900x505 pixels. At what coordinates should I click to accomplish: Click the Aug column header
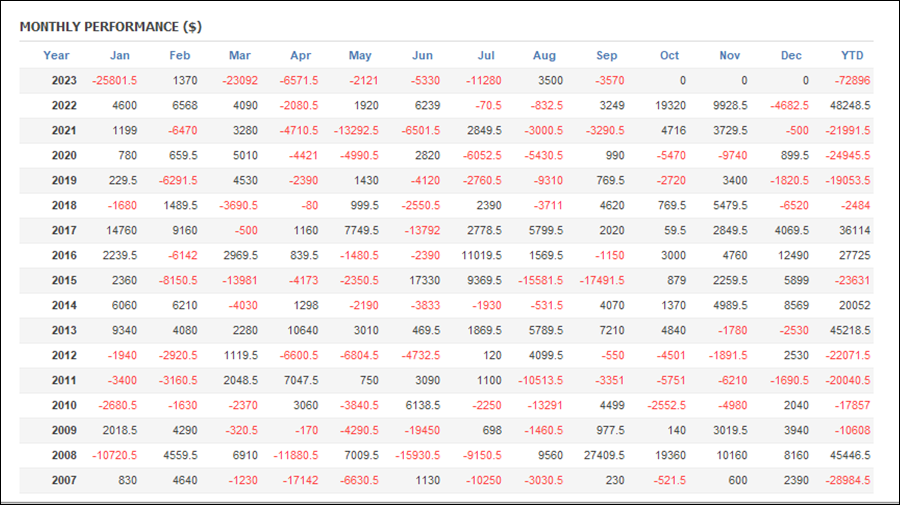click(544, 56)
